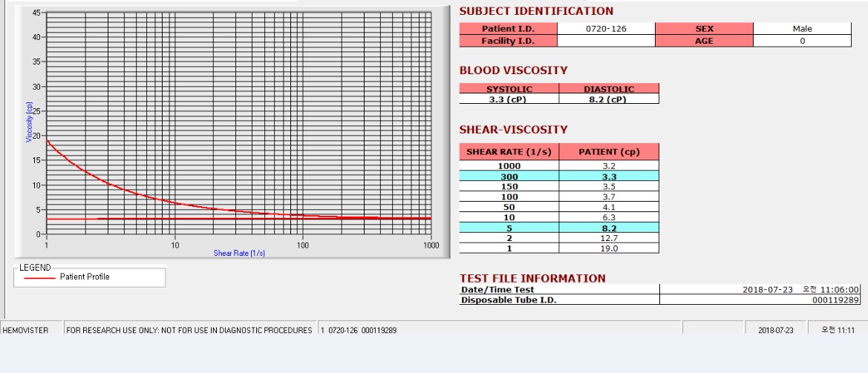This screenshot has height=373, width=868.
Task: Click the empty Facility I.D. value field
Action: (x=606, y=41)
